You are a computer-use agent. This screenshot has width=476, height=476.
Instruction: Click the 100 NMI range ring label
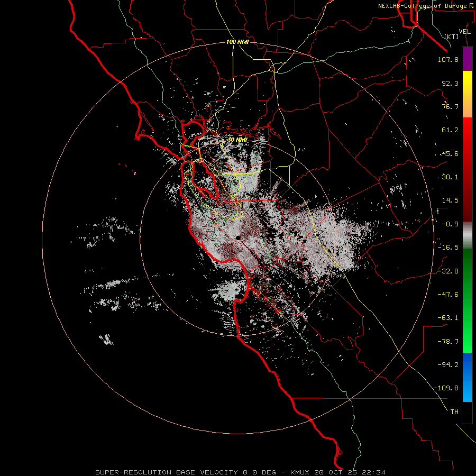237,42
